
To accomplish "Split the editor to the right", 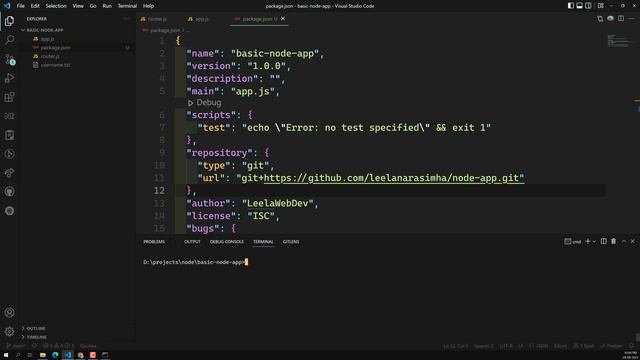I will click(621, 19).
